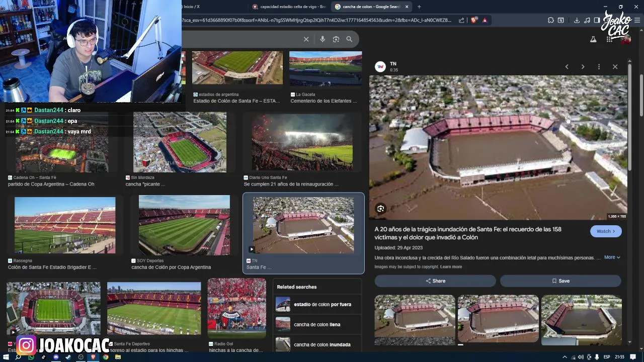Open media control music note icon
The width and height of the screenshot is (644, 362).
[587, 20]
